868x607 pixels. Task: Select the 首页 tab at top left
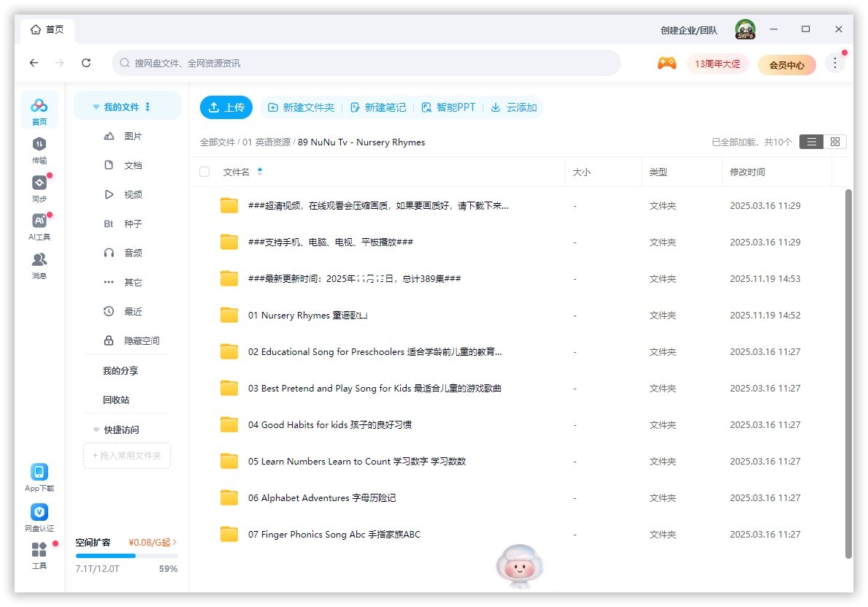47,29
